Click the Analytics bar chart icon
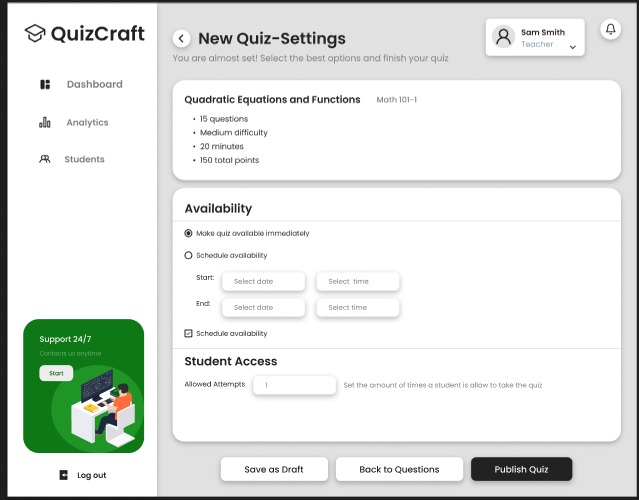This screenshot has height=500, width=639. (45, 122)
